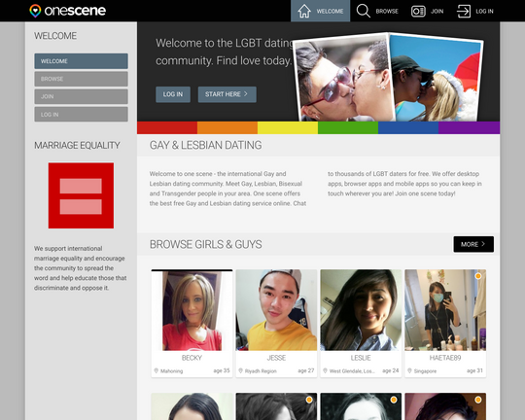The image size is (525, 420).
Task: Click the Log In arrow icon
Action: 464,11
